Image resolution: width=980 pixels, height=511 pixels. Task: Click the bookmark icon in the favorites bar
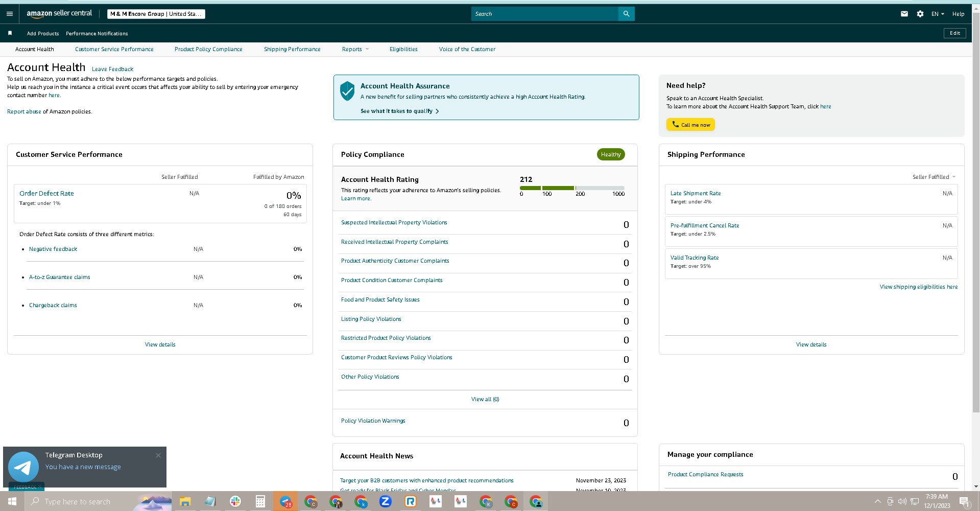tap(10, 33)
